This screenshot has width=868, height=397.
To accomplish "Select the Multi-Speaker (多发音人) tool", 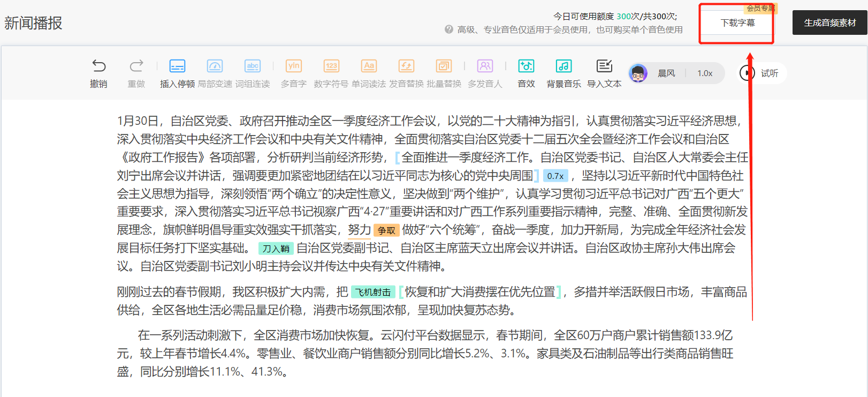I will (485, 66).
